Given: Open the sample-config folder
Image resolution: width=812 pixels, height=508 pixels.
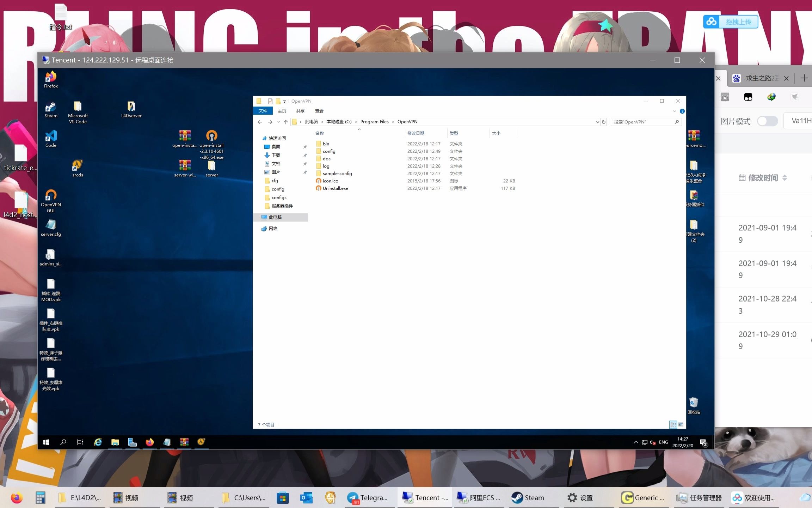Looking at the screenshot, I should pos(337,173).
